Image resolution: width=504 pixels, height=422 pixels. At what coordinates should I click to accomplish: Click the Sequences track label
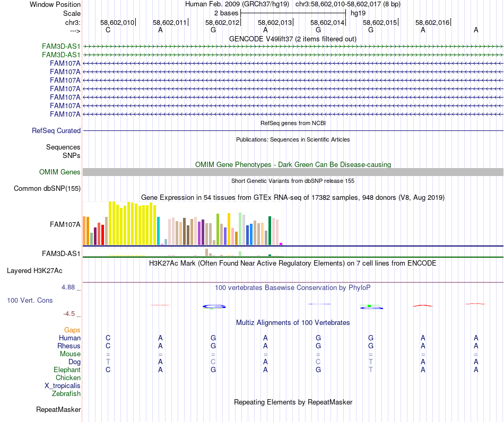(x=63, y=147)
